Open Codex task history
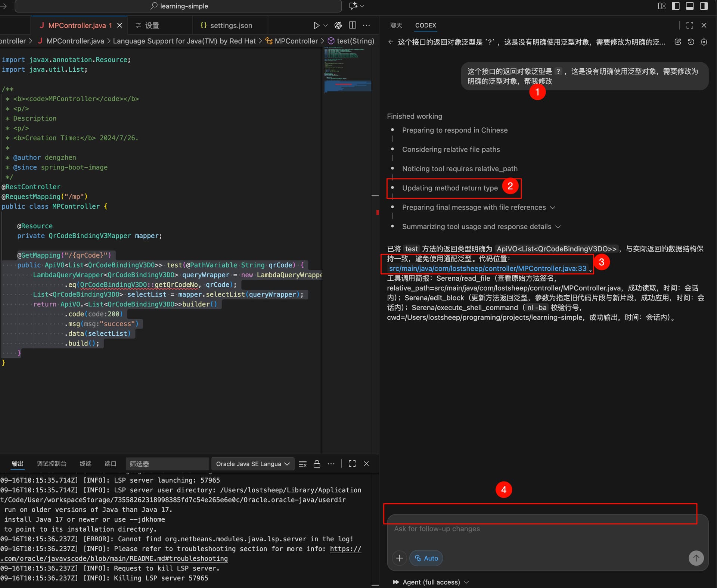 pos(691,42)
